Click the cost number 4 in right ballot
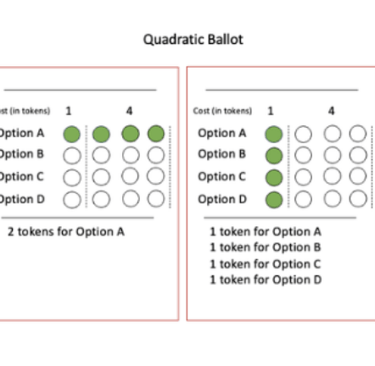The height and width of the screenshot is (366, 375). (331, 111)
